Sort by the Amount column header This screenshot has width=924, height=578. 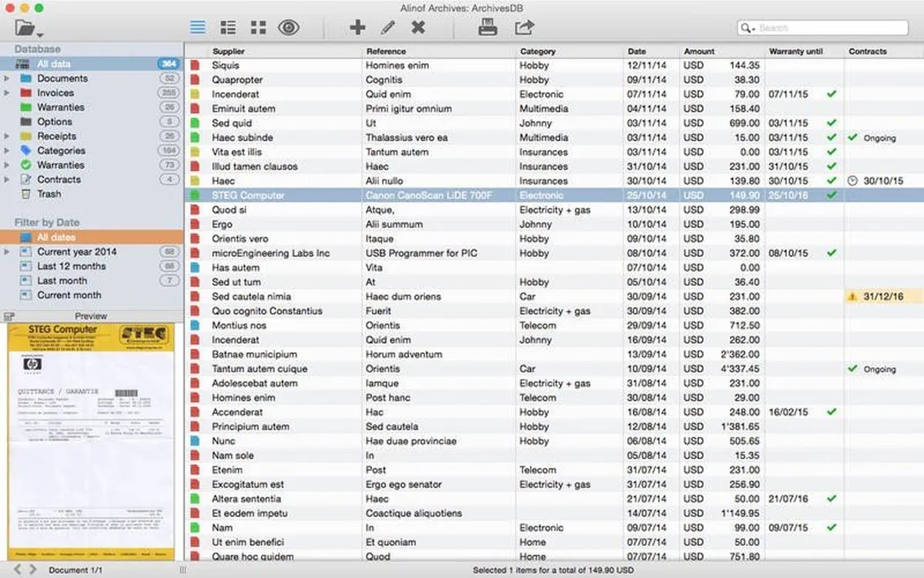[x=722, y=52]
